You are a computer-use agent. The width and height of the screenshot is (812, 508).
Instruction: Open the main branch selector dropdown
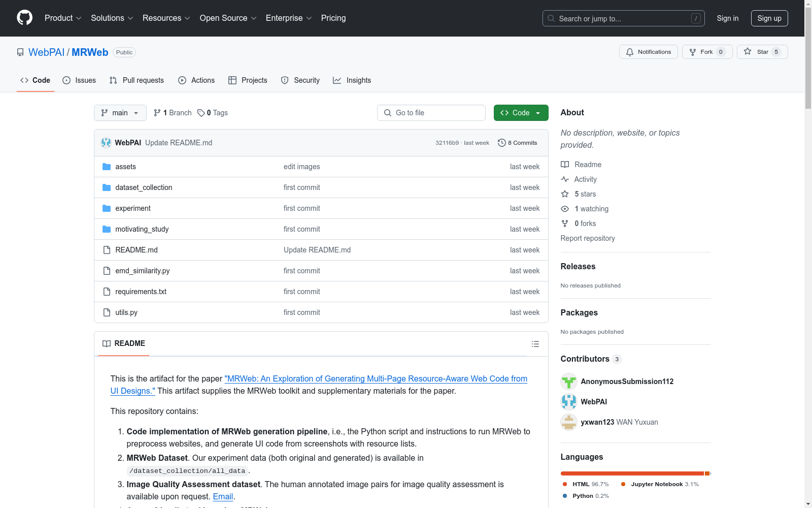click(x=120, y=113)
